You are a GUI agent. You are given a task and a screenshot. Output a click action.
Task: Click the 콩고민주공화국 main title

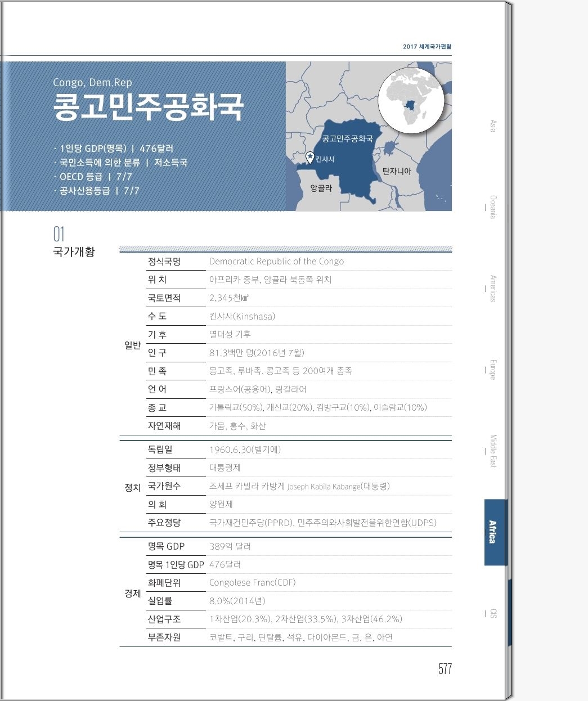point(149,106)
